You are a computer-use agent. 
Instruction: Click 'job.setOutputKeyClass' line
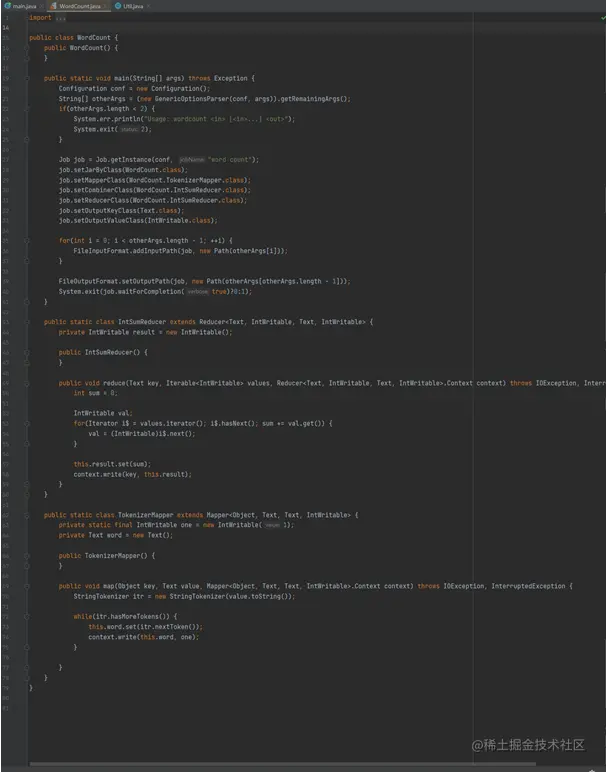pyautogui.click(x=121, y=211)
